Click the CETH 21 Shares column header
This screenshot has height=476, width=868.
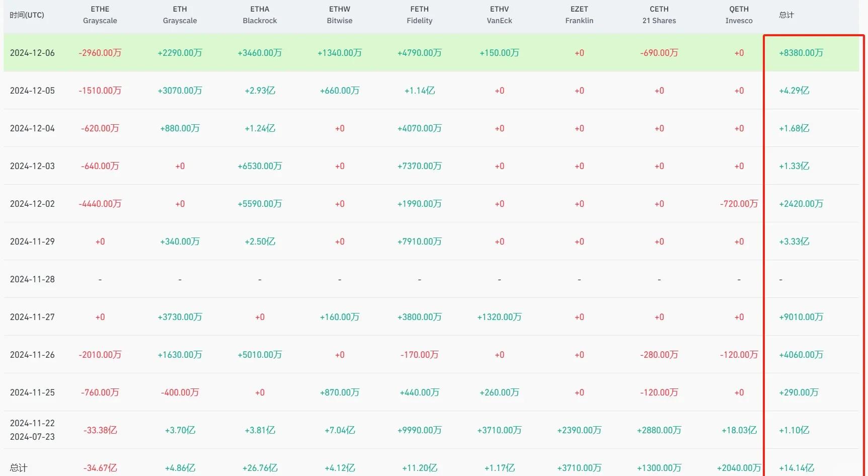point(659,15)
